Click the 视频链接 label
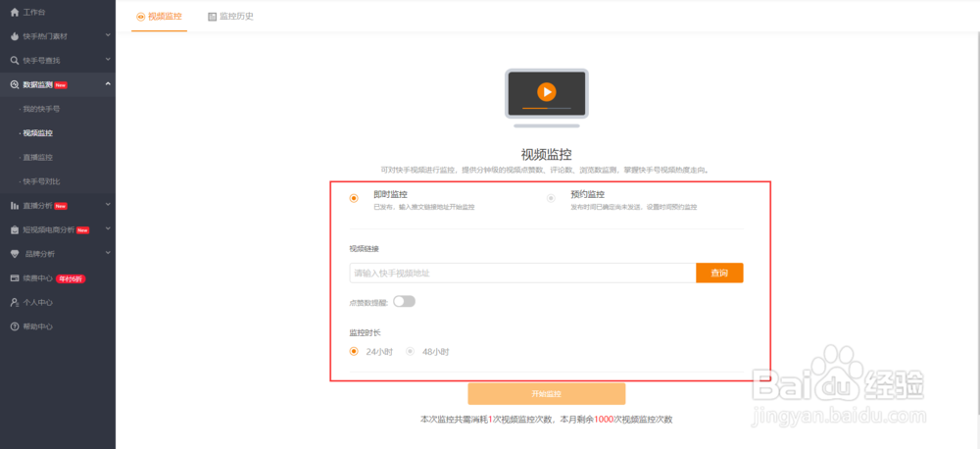This screenshot has height=449, width=980. tap(365, 248)
